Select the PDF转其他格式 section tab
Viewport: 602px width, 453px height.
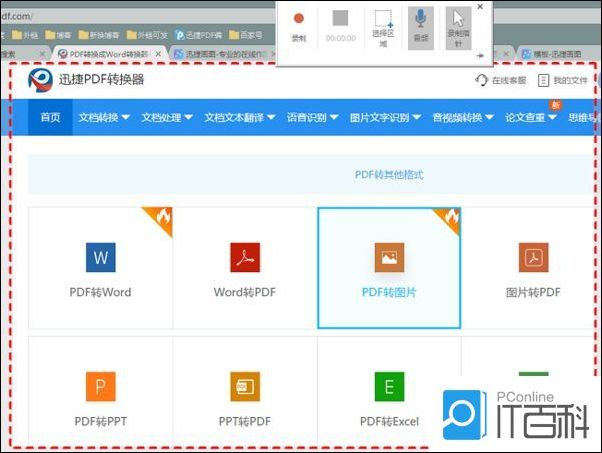pyautogui.click(x=389, y=175)
